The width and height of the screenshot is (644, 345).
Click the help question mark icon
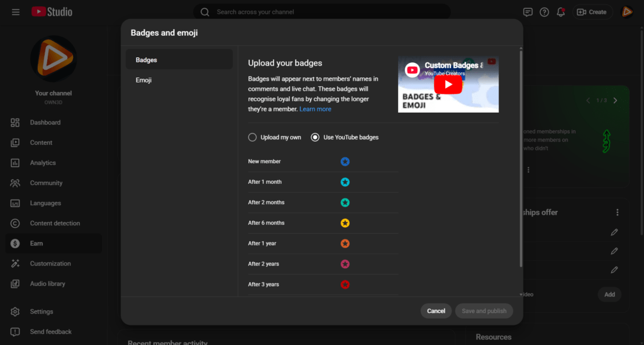(544, 12)
